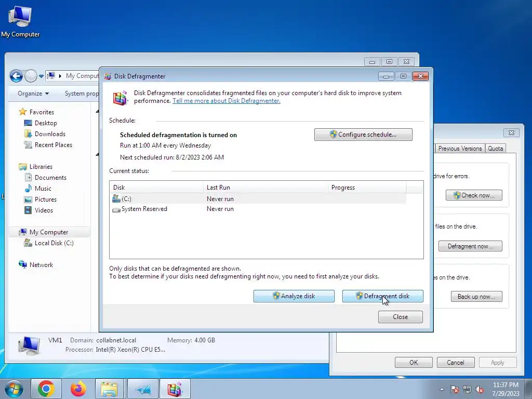
Task: Open System properties in Explorer toolbar
Action: [x=82, y=94]
